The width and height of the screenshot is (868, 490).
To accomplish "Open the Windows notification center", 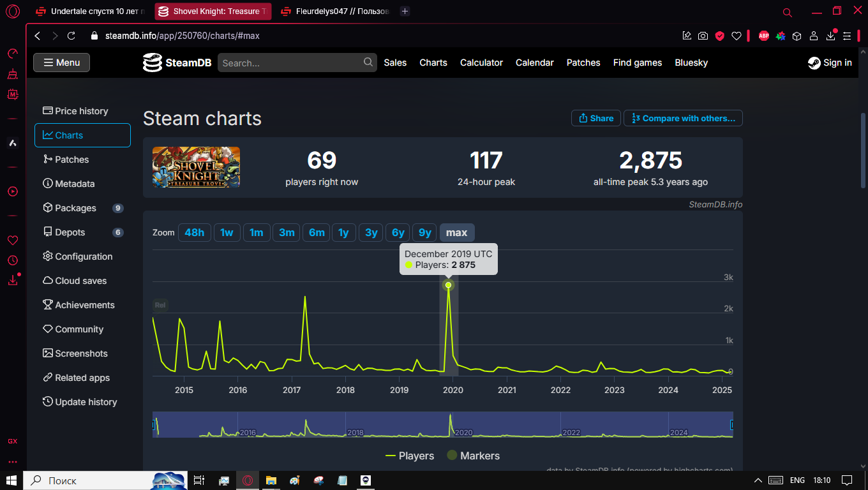I will click(847, 480).
